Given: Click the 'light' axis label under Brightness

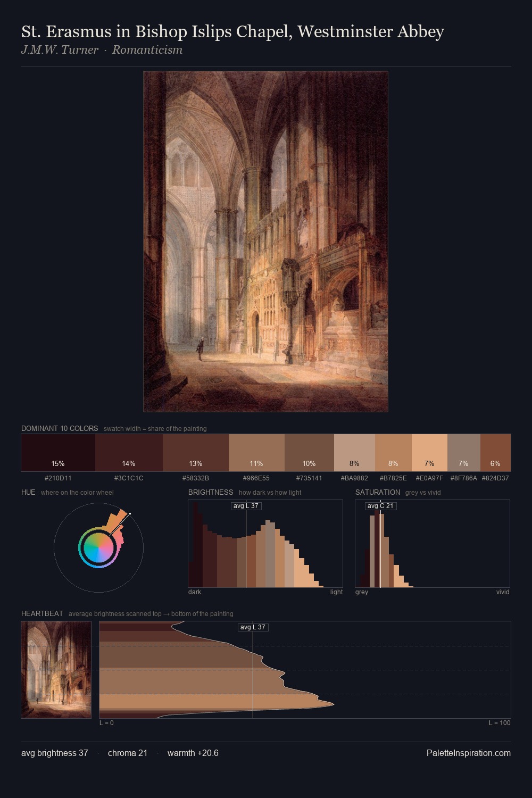Looking at the screenshot, I should point(336,592).
